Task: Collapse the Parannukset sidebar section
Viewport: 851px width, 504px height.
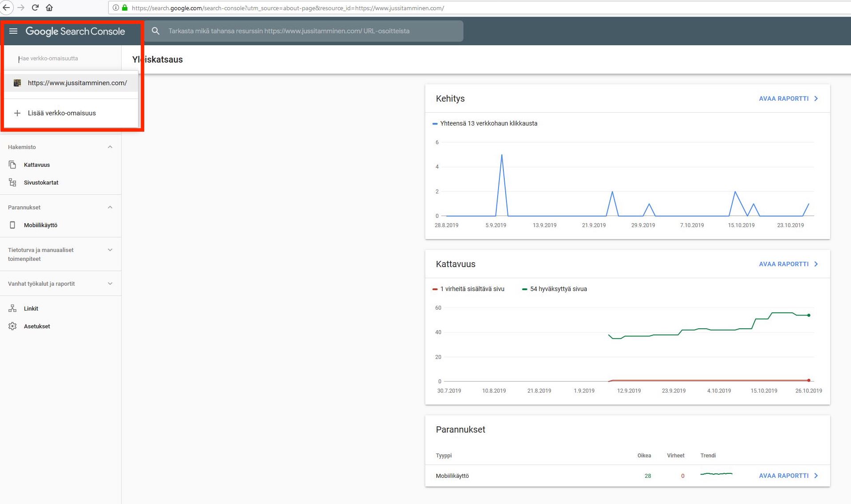Action: click(x=110, y=207)
